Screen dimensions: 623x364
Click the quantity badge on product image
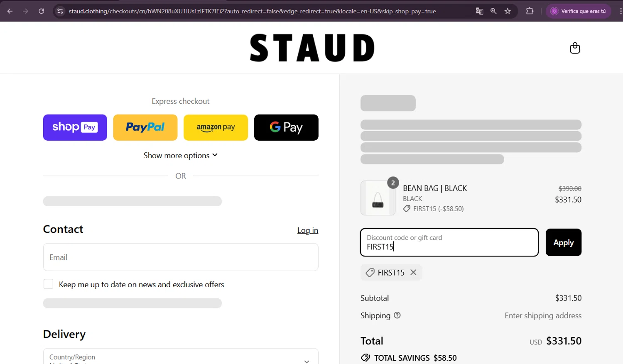[x=393, y=183]
